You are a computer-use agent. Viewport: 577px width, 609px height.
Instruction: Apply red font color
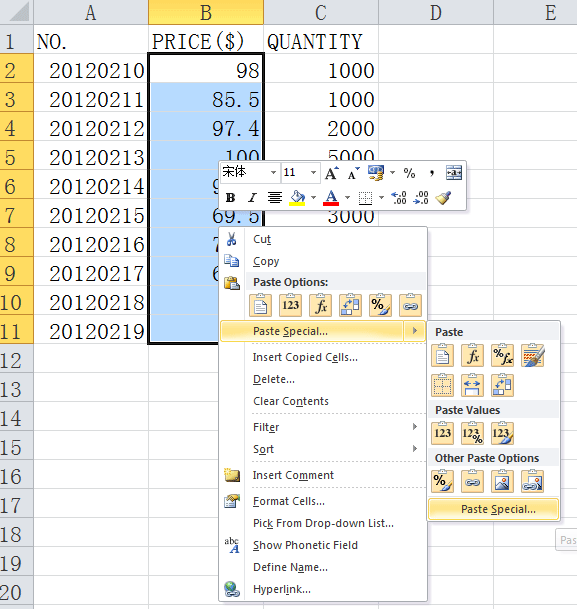(x=331, y=198)
